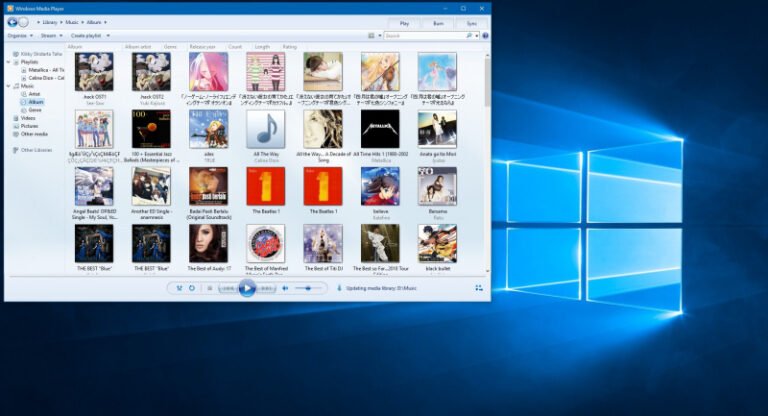The height and width of the screenshot is (416, 768).
Task: Select the Metallica album cover
Action: pyautogui.click(x=380, y=129)
